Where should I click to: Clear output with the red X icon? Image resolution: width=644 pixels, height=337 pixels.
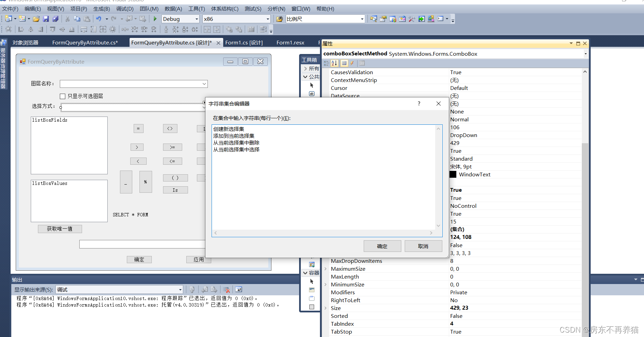[x=226, y=290]
